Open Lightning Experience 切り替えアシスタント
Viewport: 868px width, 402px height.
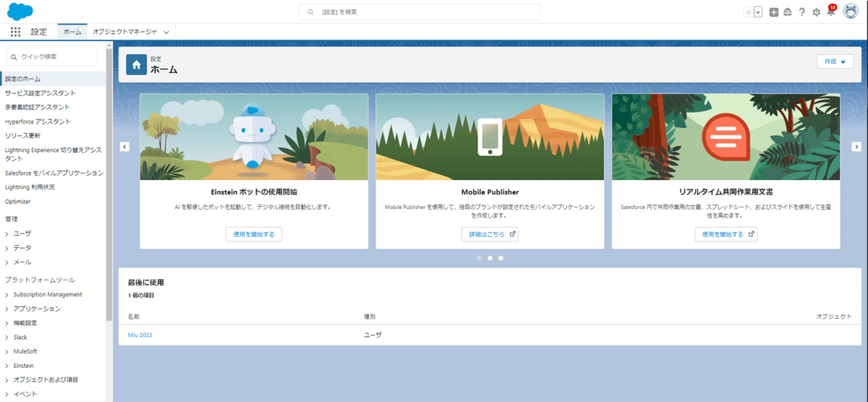coord(54,153)
